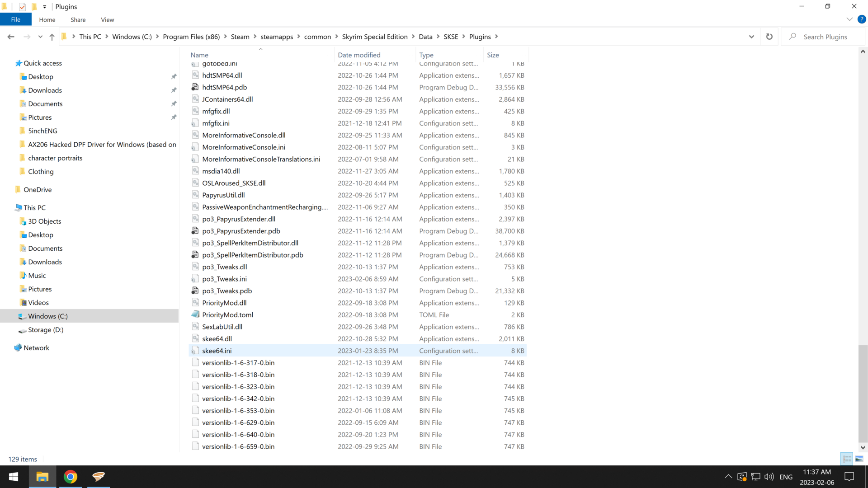Image resolution: width=868 pixels, height=488 pixels.
Task: Open the Clothing folder in sidebar
Action: [41, 172]
